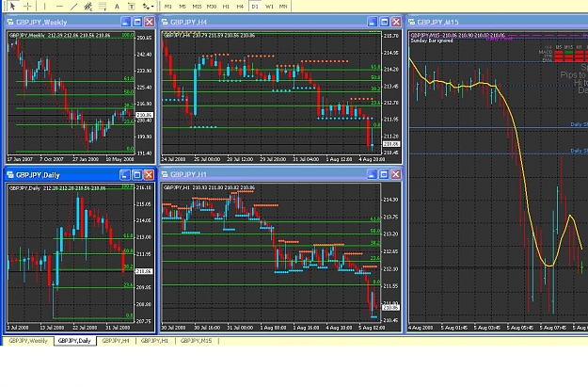Click the GBPJPY,Daily window system icon
Viewport: 588px width, 387px height.
(10, 175)
